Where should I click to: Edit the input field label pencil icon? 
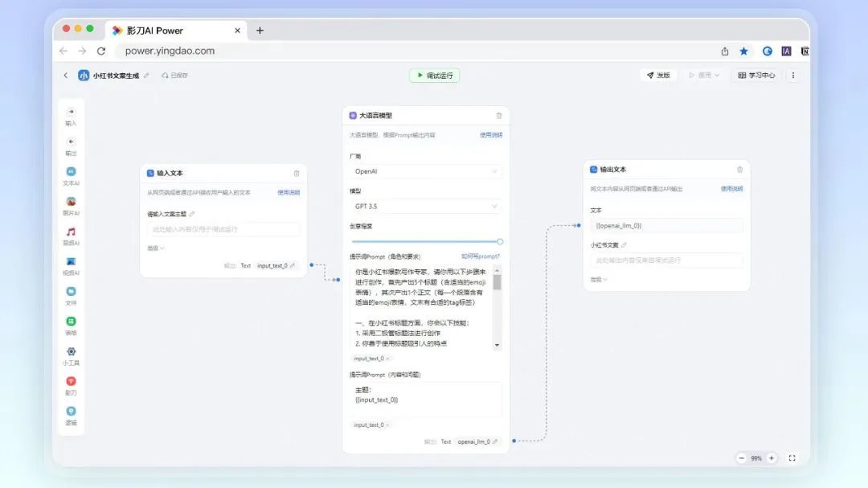point(192,214)
